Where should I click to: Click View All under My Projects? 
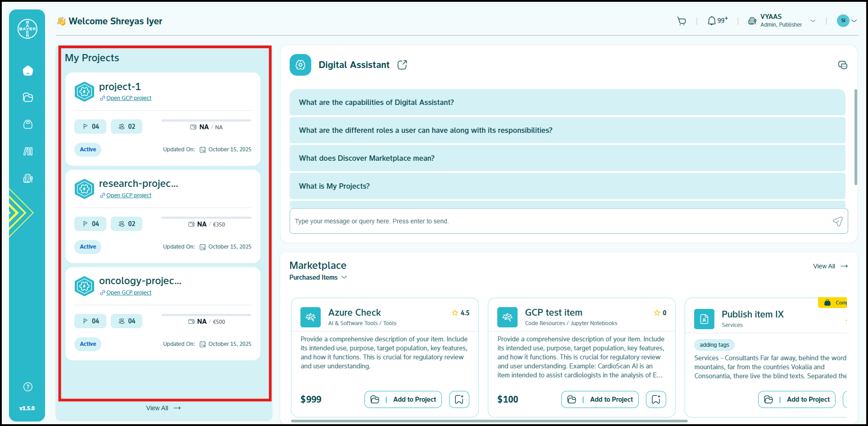pyautogui.click(x=163, y=408)
